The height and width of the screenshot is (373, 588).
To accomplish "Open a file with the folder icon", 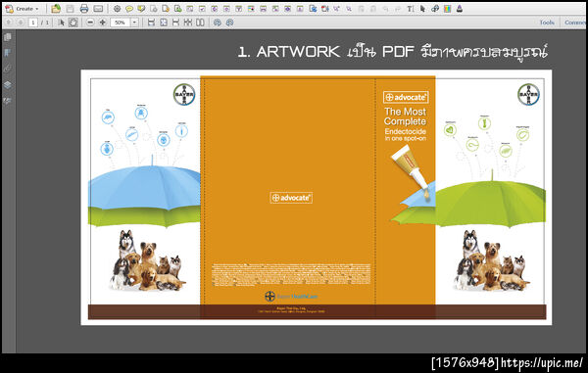I will pyautogui.click(x=56, y=8).
